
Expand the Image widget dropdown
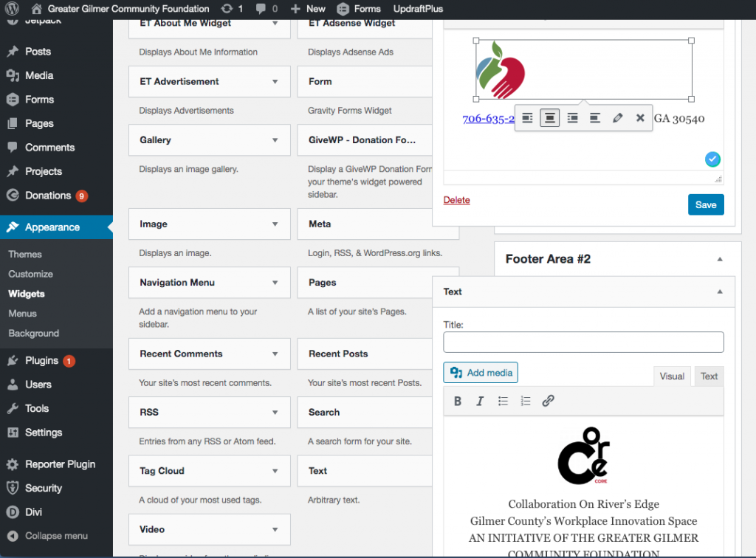[x=275, y=224]
